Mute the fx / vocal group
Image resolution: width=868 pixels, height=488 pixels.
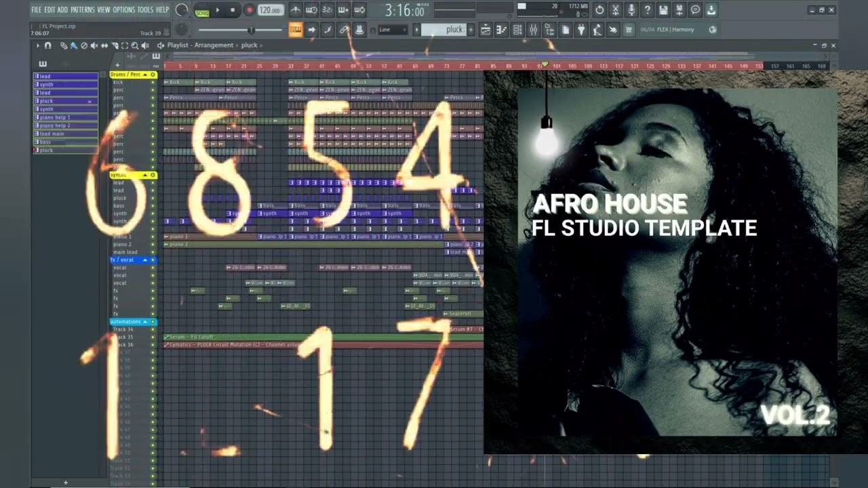click(x=153, y=260)
